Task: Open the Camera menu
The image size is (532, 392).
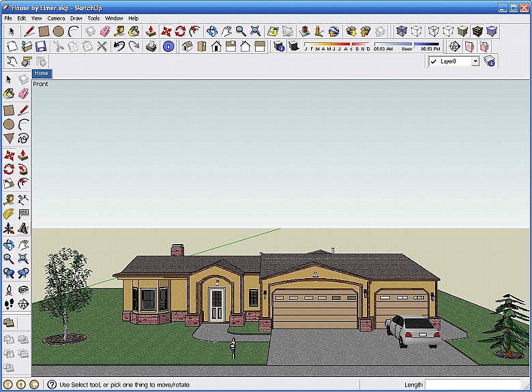Action: (56, 18)
